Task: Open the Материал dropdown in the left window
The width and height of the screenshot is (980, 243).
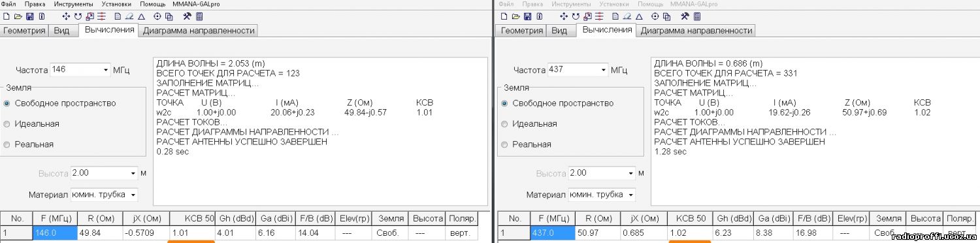Action: pos(133,195)
